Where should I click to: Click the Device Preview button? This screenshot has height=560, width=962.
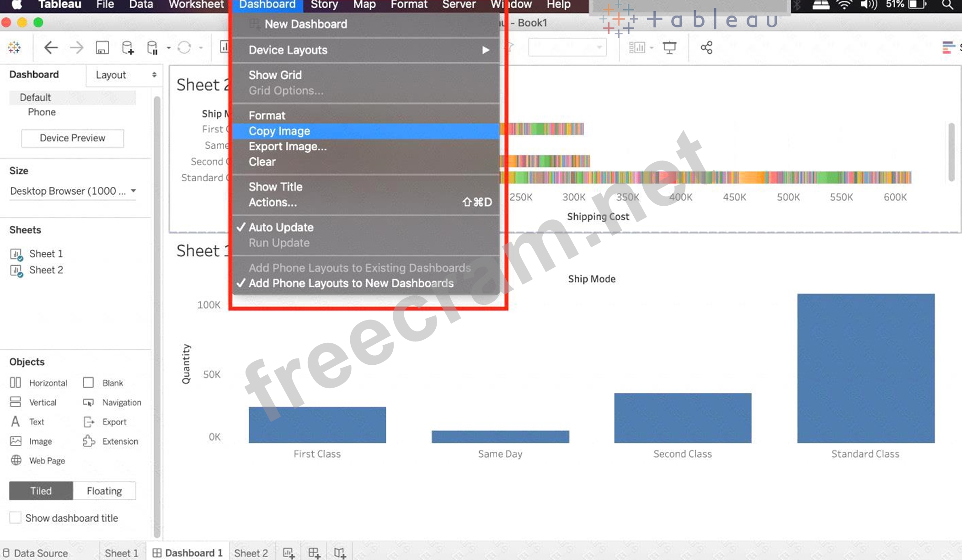coord(72,138)
